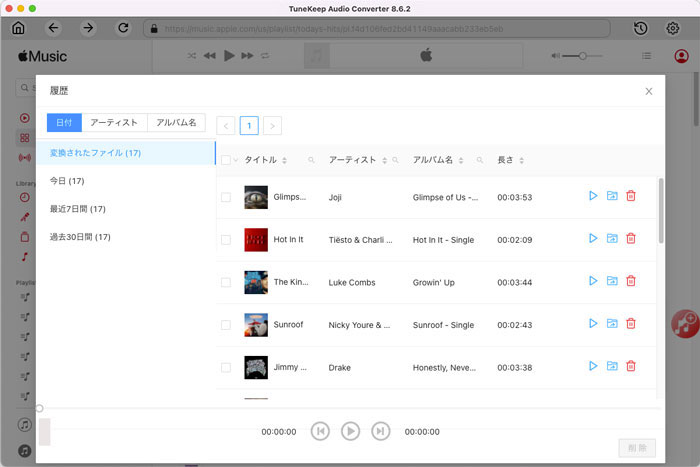Go to previous results page
This screenshot has width=700, height=467.
225,126
